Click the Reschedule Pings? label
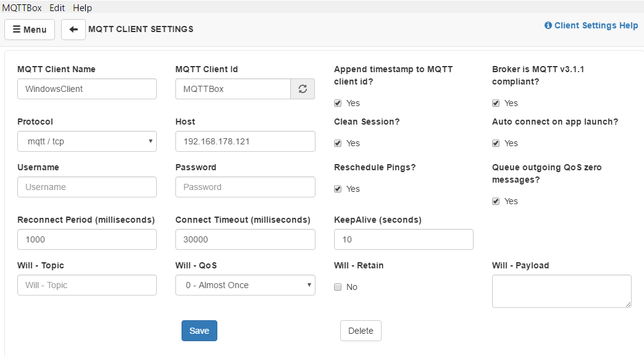Viewport: 644px width, 356px height. tap(375, 167)
